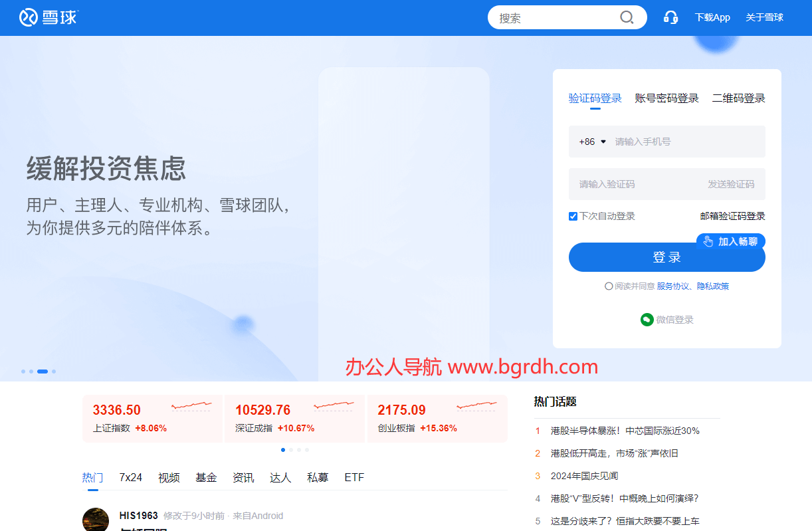The height and width of the screenshot is (531, 812).
Task: Open customer service headset icon
Action: click(x=670, y=17)
